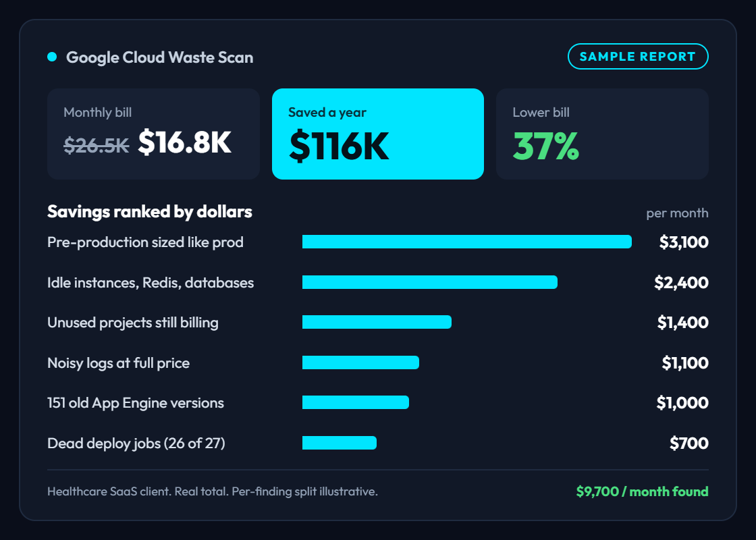Select the Idle instances, Redis, databases row
The image size is (756, 540).
377,282
